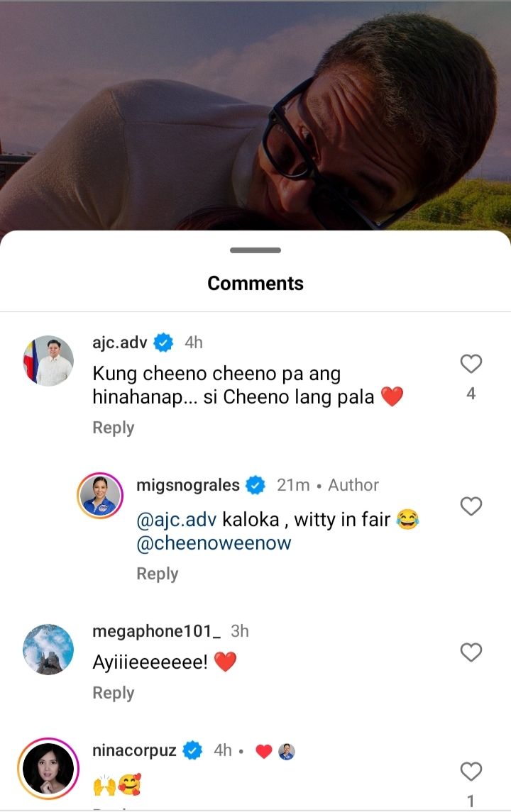This screenshot has height=812, width=511.
Task: View ninacorpuz story avatar
Action: 48,768
